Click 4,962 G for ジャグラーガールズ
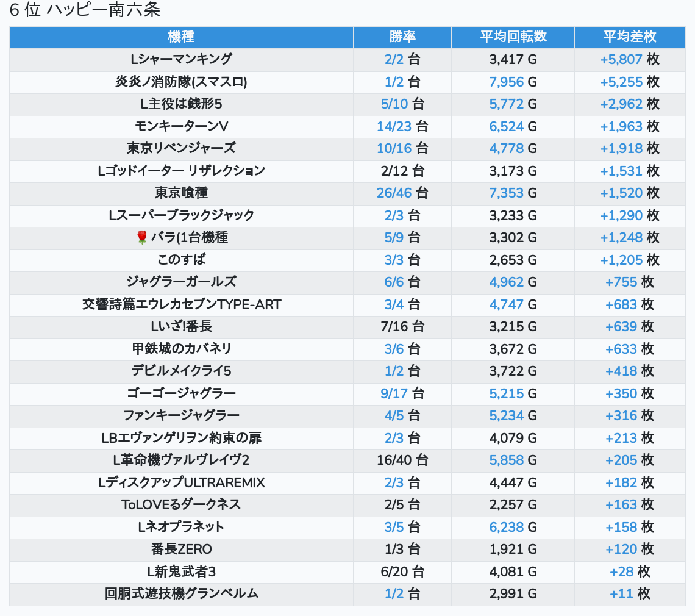695x616 pixels. coord(506,282)
